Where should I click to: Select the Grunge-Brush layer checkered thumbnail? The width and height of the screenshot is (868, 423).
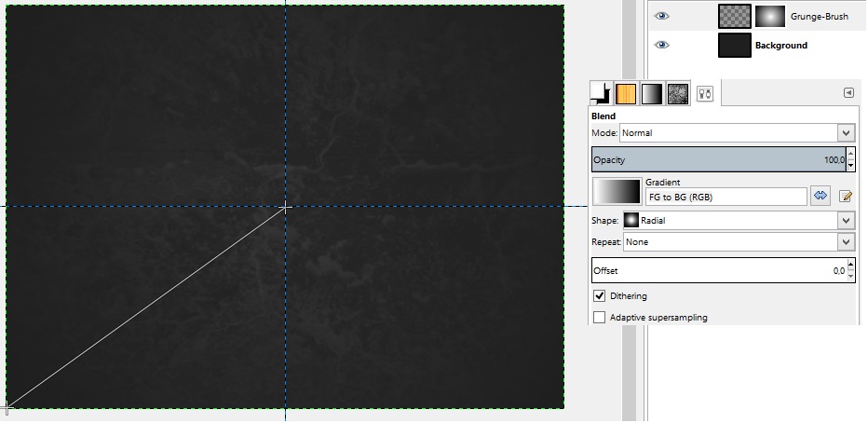click(x=735, y=16)
